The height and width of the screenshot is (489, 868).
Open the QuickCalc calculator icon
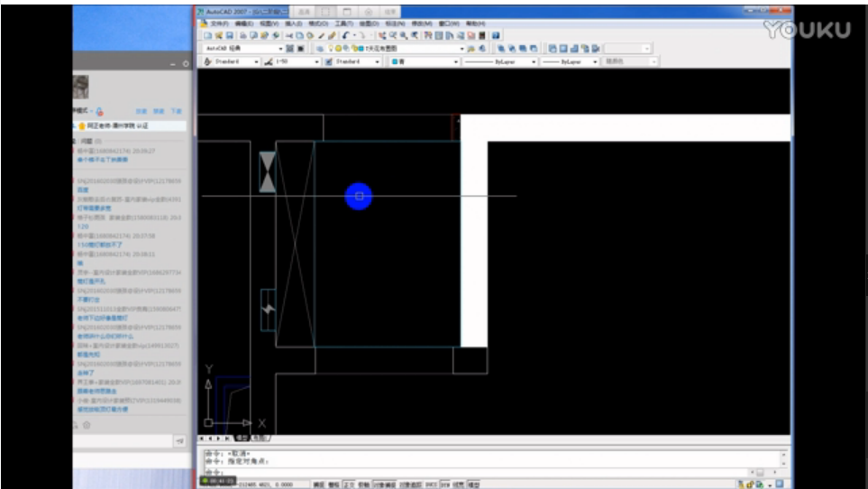pyautogui.click(x=481, y=35)
